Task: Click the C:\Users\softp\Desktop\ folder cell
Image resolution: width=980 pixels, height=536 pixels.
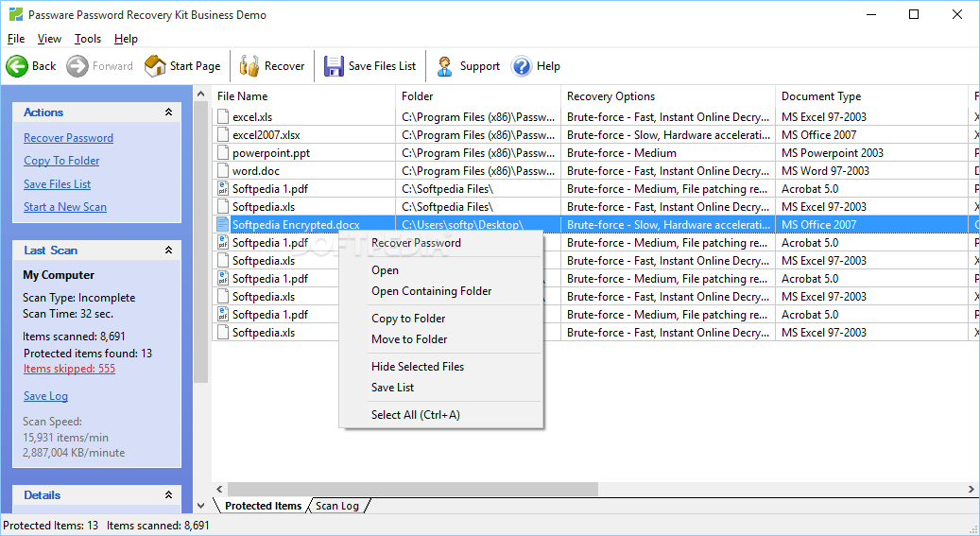Action: 478,225
